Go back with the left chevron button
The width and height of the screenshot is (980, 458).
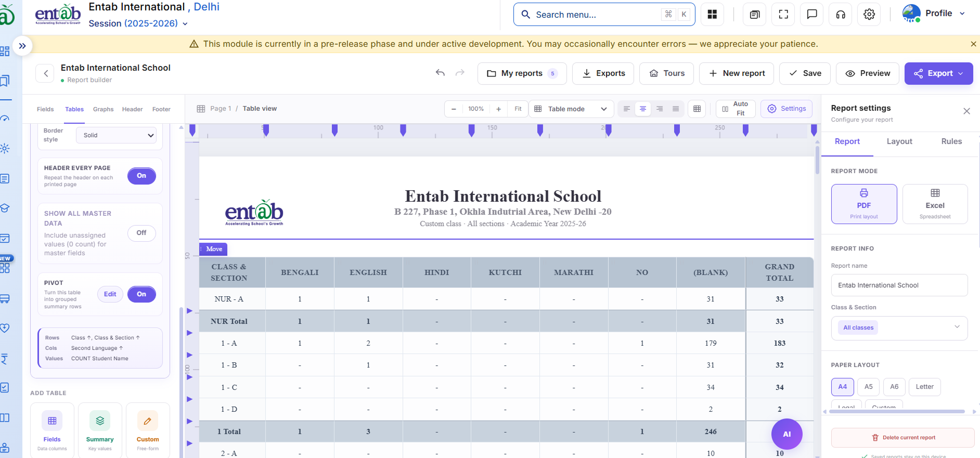click(45, 73)
